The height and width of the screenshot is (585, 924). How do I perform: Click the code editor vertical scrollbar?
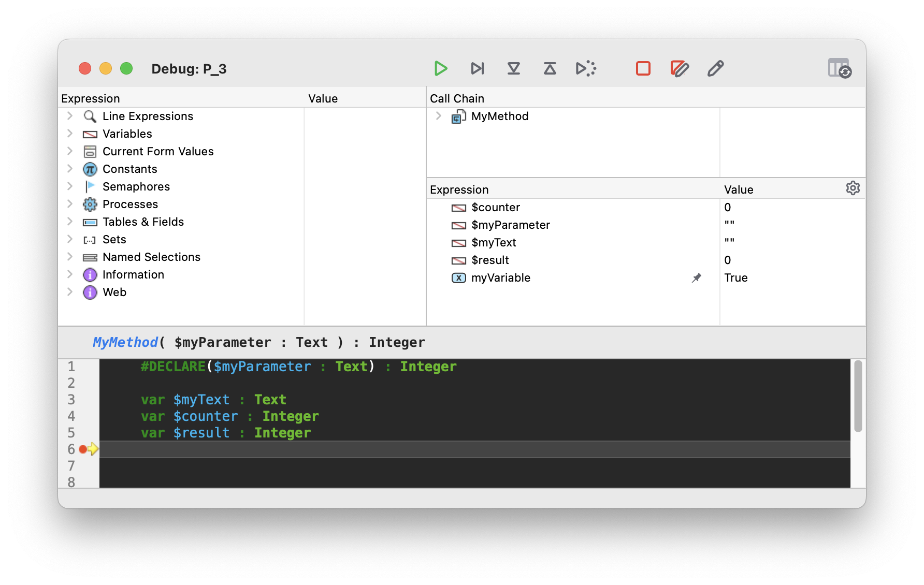tap(858, 397)
